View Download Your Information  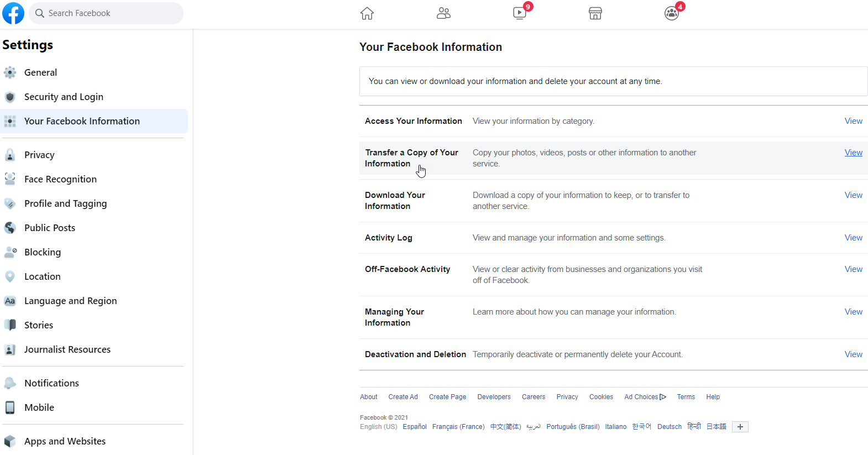click(854, 195)
